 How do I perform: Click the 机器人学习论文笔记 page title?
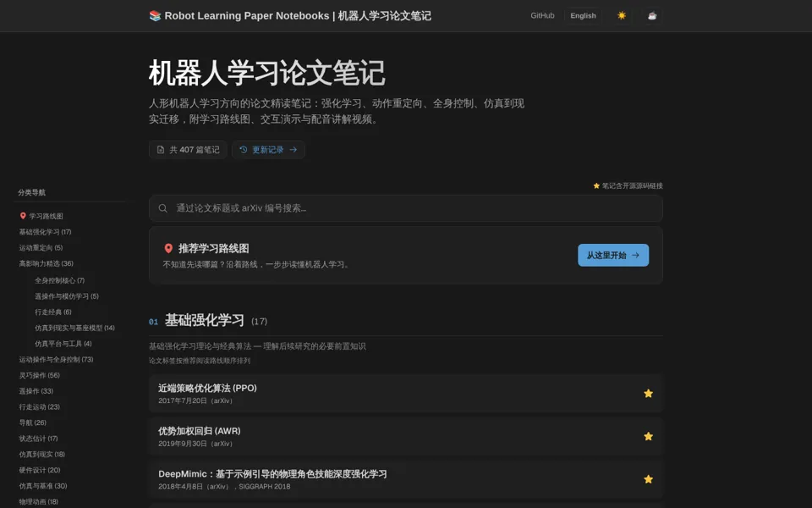point(267,73)
